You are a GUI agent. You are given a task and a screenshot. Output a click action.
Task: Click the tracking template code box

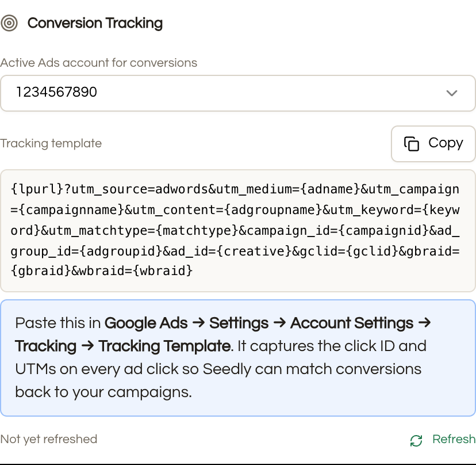tap(237, 231)
